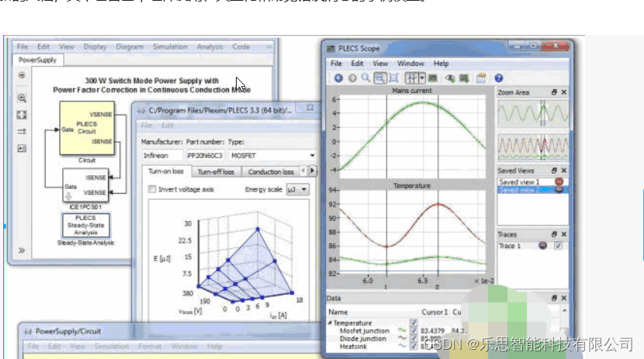This screenshot has height=359, width=644.
Task: Click the hide-sidebar circle icon in PowerSupply window
Action: tap(22, 75)
